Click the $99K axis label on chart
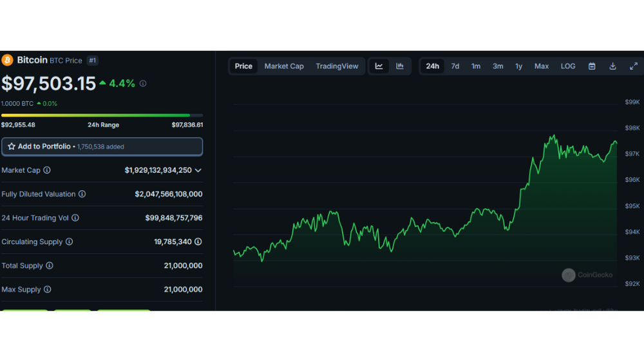This screenshot has width=644, height=362. point(632,102)
